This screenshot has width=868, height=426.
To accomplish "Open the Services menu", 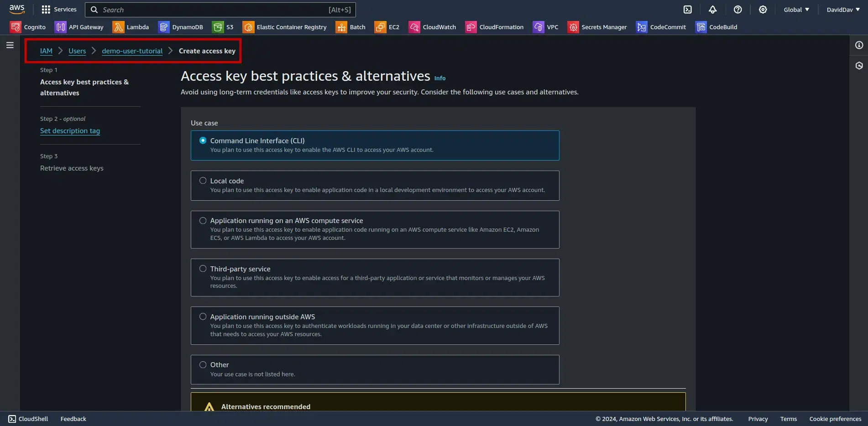I will pyautogui.click(x=59, y=10).
